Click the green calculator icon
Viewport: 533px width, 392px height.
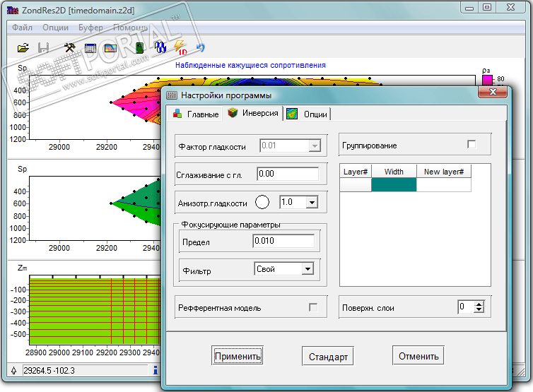coord(140,48)
